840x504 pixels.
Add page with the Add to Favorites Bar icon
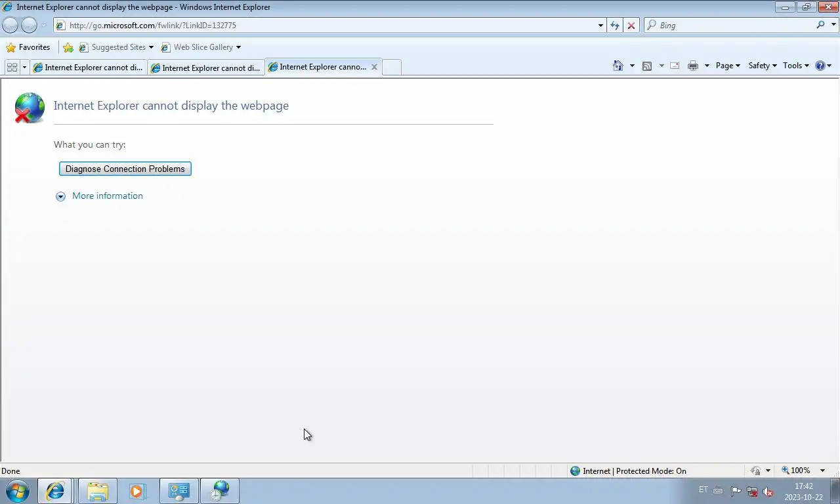pos(68,47)
